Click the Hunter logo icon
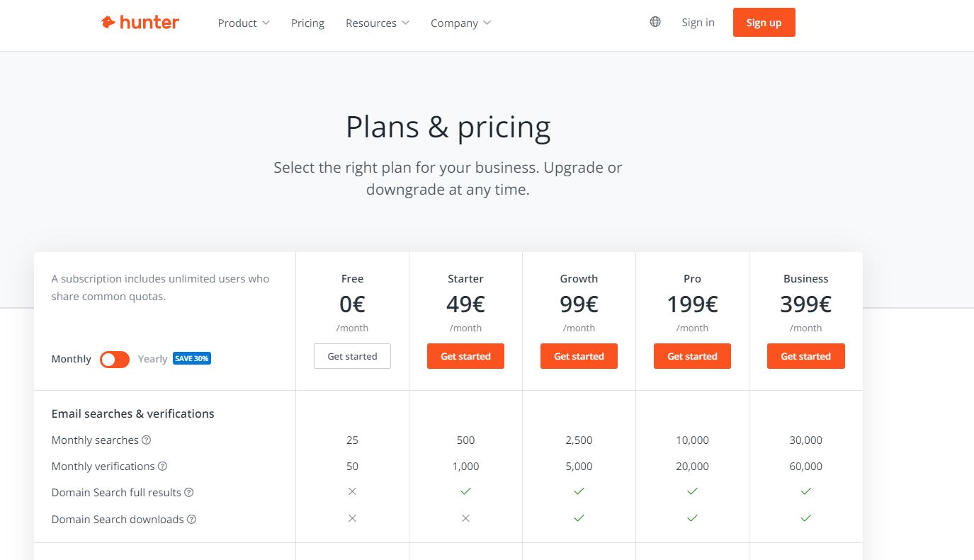 (x=108, y=23)
